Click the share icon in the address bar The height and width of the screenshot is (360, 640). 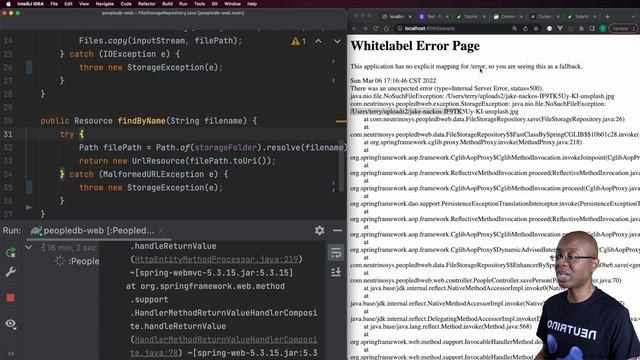(525, 29)
